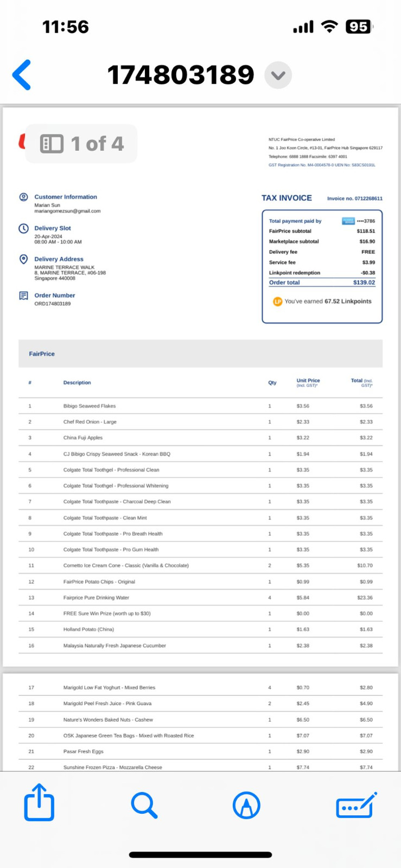The width and height of the screenshot is (401, 868).
Task: Select the Description column header
Action: (x=77, y=382)
